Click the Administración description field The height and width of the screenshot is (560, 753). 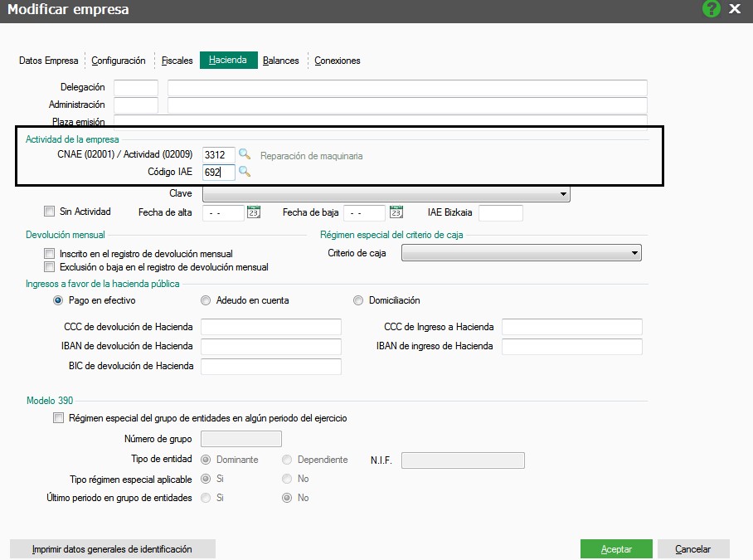407,105
